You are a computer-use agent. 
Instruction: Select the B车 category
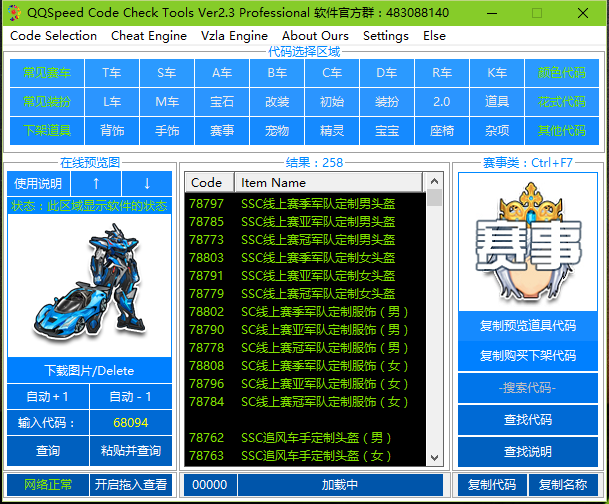click(277, 73)
